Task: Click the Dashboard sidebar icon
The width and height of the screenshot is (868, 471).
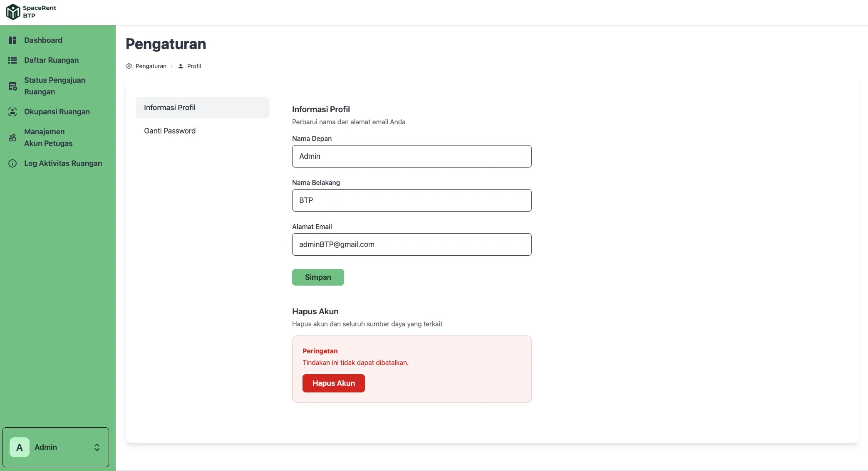Action: pos(12,40)
